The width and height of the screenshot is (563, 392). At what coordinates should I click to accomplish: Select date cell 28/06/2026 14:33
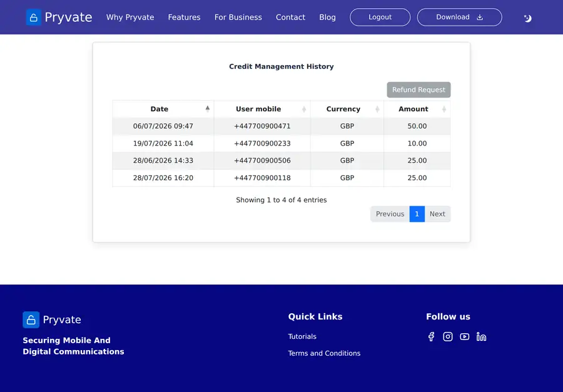pos(163,161)
